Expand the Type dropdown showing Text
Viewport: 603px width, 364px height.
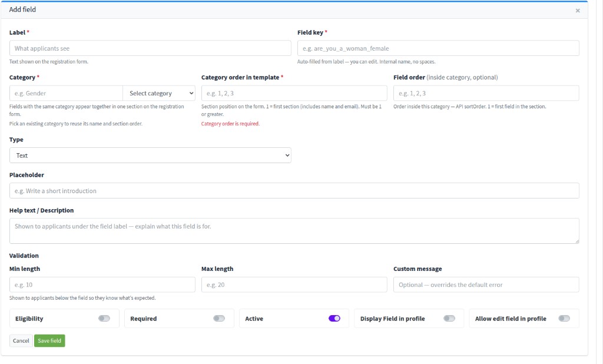(150, 155)
